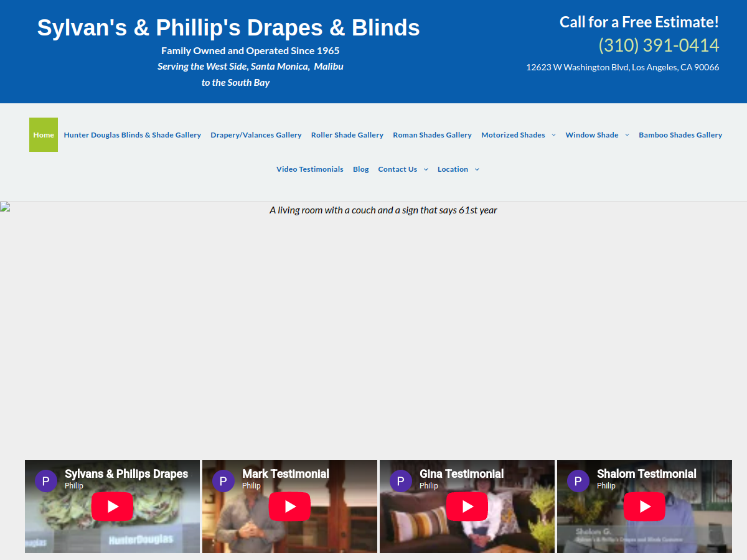This screenshot has height=560, width=747.
Task: Expand the Location submenu arrow
Action: click(477, 169)
